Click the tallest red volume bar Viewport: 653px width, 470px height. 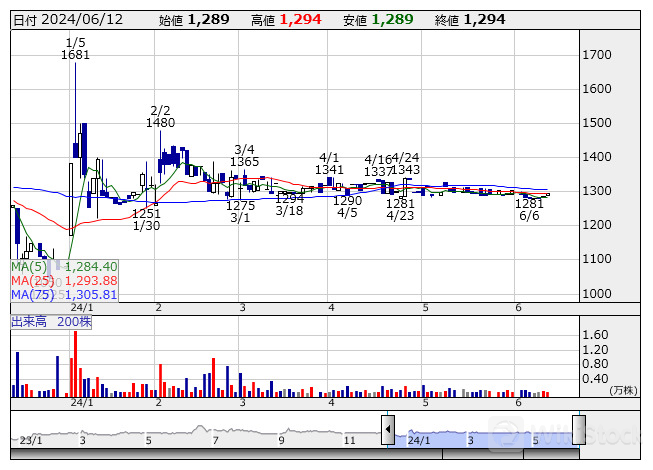pyautogui.click(x=75, y=364)
